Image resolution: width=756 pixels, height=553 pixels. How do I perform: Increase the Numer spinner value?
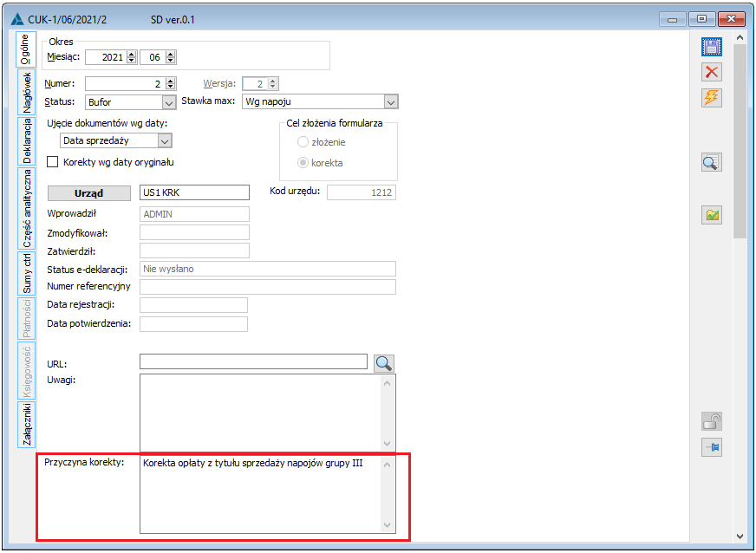pos(171,81)
